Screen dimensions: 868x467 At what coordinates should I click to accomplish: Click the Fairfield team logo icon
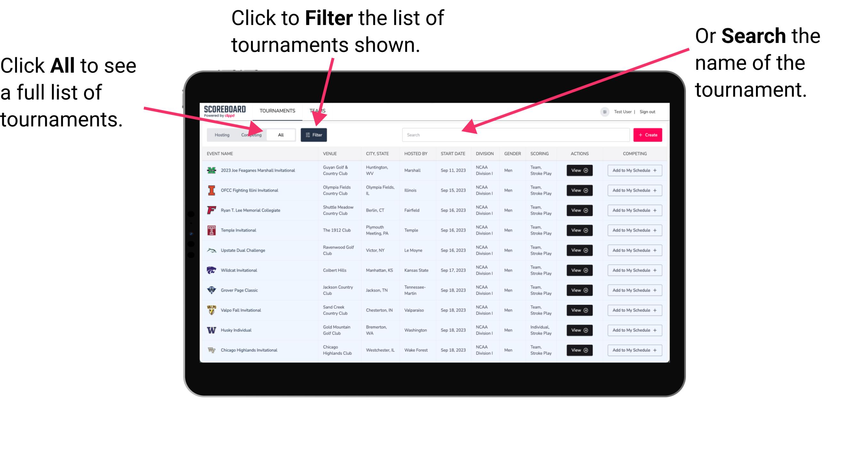(x=212, y=210)
